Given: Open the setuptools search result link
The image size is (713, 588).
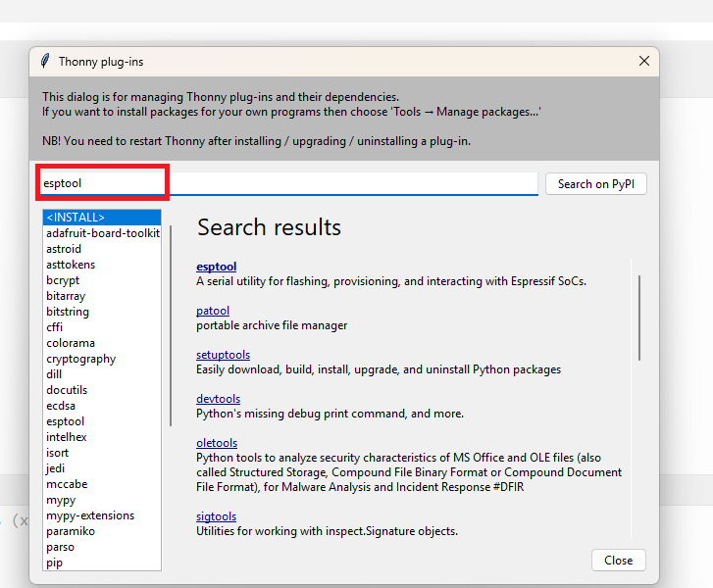Looking at the screenshot, I should point(223,355).
